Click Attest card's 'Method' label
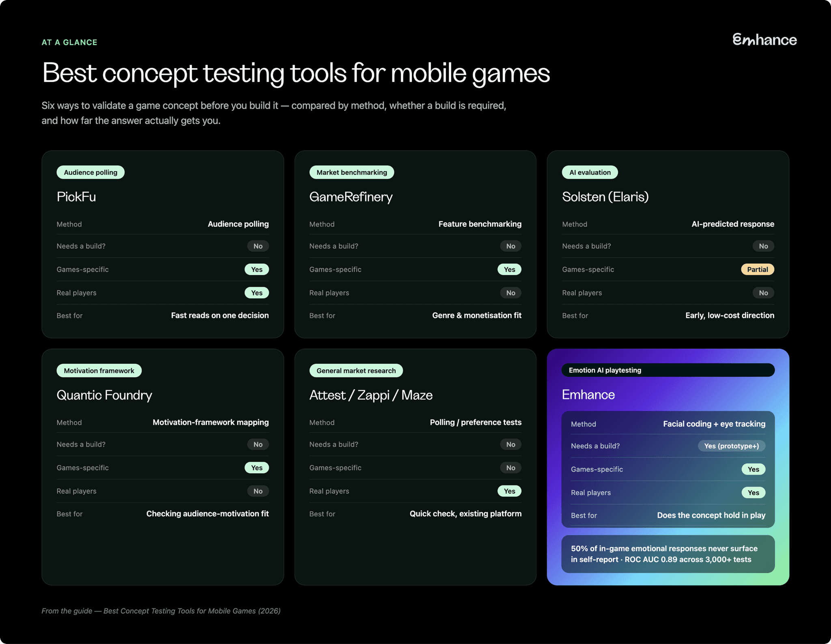 322,423
